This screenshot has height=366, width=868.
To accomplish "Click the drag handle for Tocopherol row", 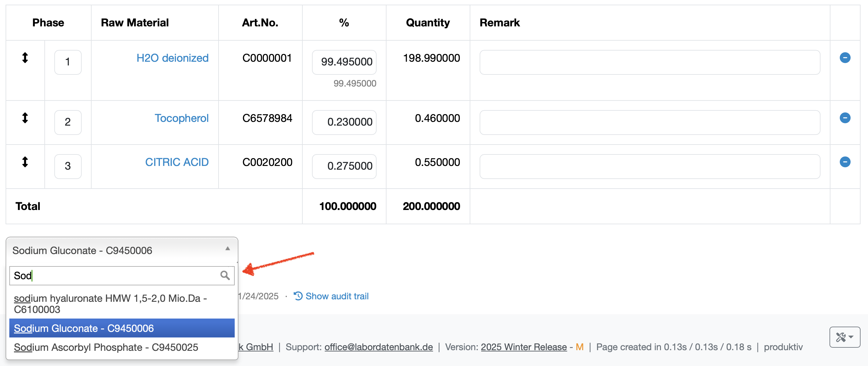I will [x=25, y=118].
